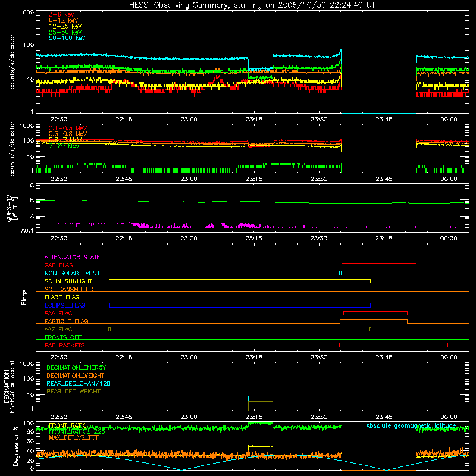Click the C flux level label

[32, 186]
